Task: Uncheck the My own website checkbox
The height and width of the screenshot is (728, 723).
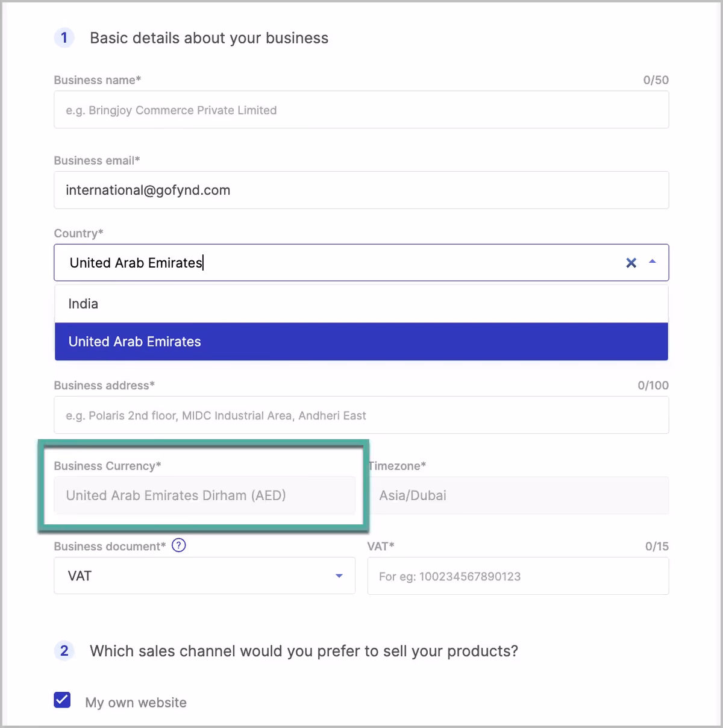Action: [x=62, y=700]
